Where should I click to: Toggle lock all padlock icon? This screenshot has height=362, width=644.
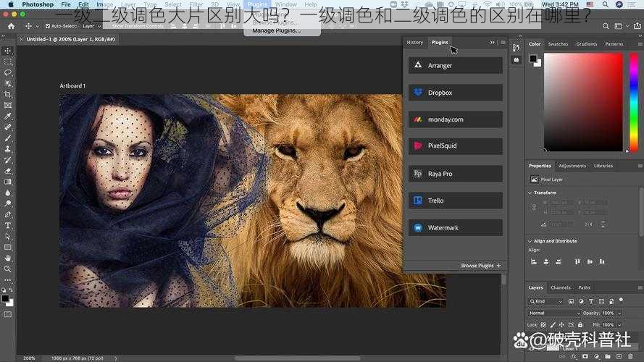pos(580,324)
